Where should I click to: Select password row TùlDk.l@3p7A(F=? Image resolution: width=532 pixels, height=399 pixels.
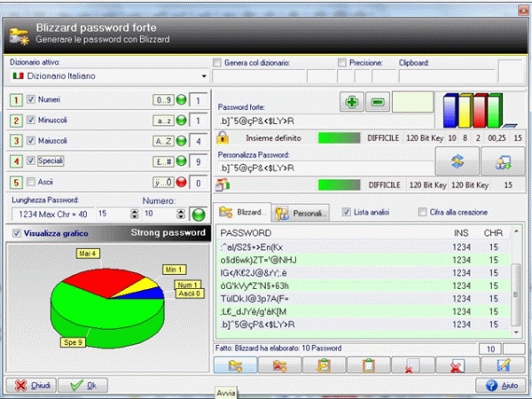(x=363, y=299)
